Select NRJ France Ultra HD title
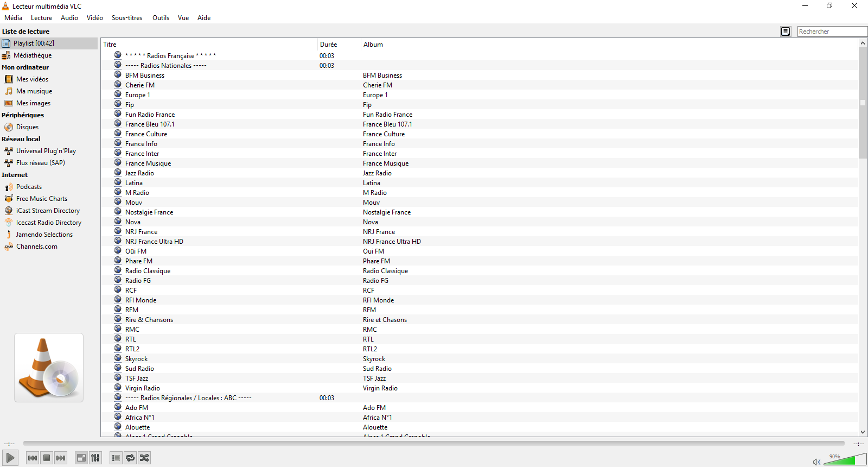The image size is (868, 467). (154, 242)
